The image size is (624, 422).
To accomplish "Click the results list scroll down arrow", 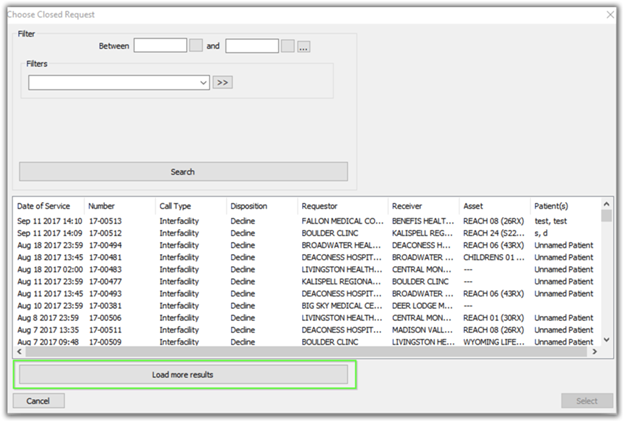I will click(x=606, y=340).
